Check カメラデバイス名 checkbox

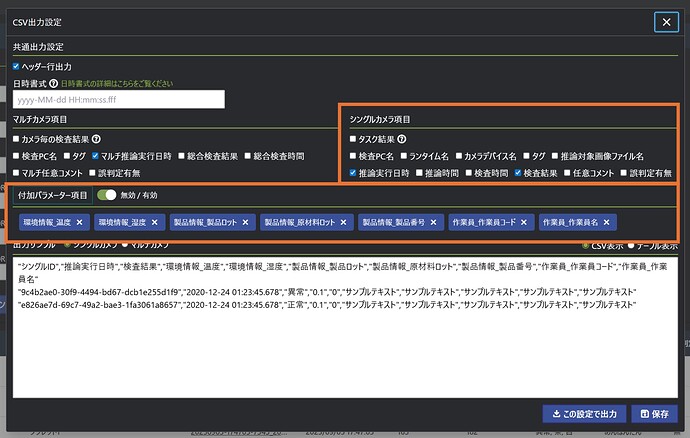tap(459, 156)
